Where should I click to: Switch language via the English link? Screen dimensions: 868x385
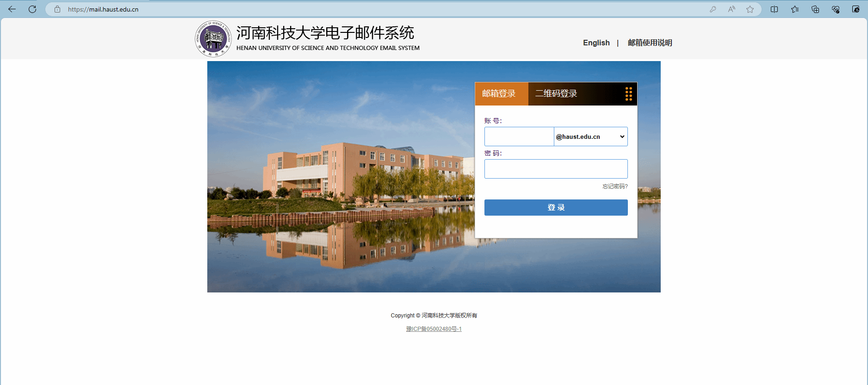[596, 43]
